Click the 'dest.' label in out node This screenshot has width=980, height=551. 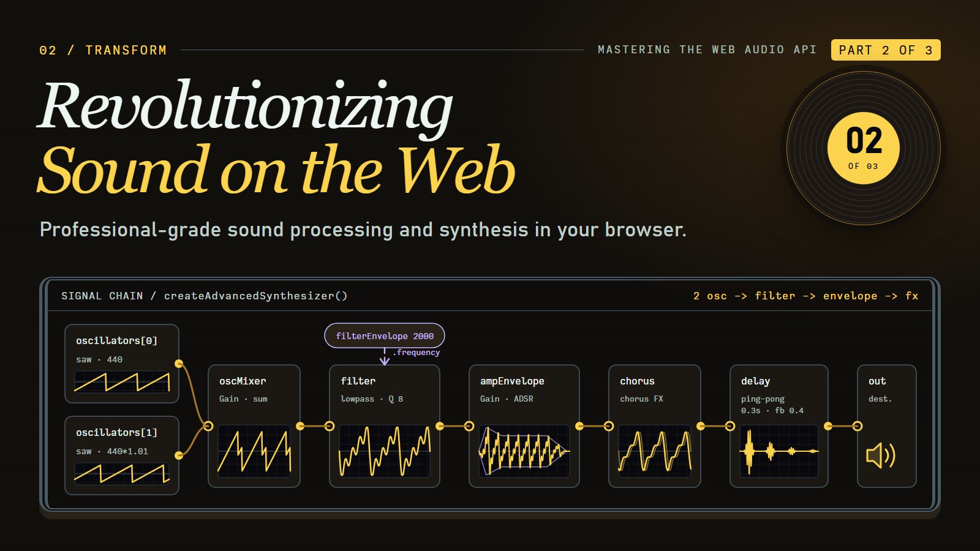880,399
